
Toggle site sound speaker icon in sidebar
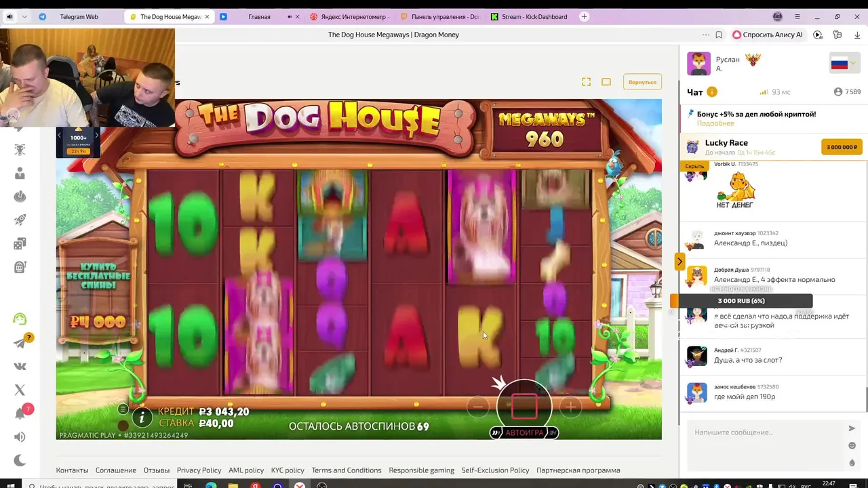coord(20,437)
